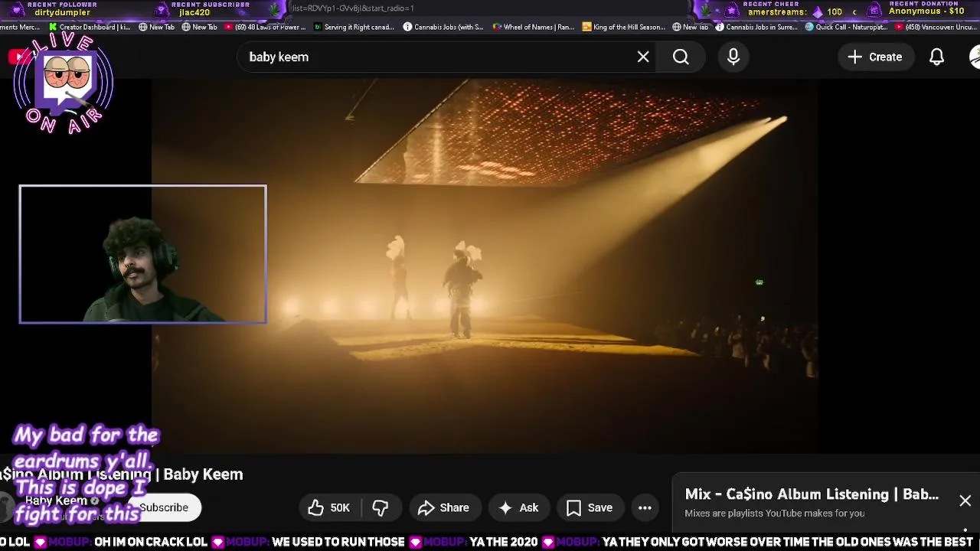Click the Mix - Ca$ino Album Listening title
The width and height of the screenshot is (980, 551).
812,494
